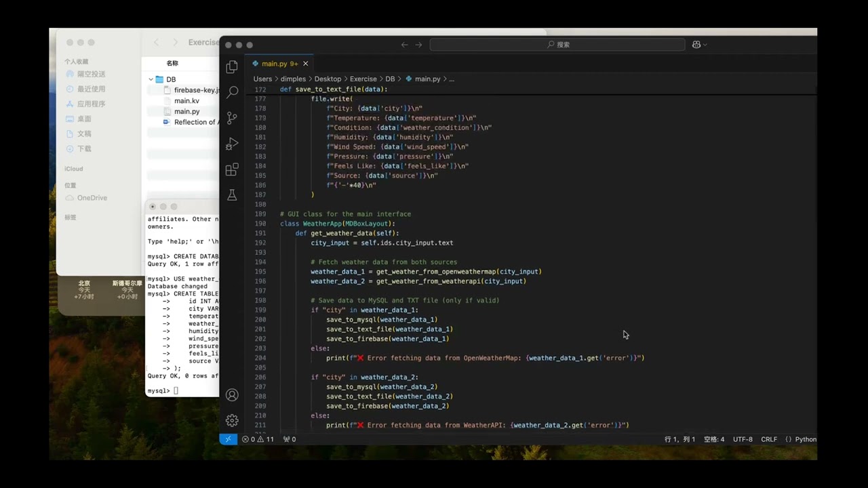This screenshot has width=868, height=488.
Task: Open the Copilot menu in title bar
Action: click(x=699, y=45)
